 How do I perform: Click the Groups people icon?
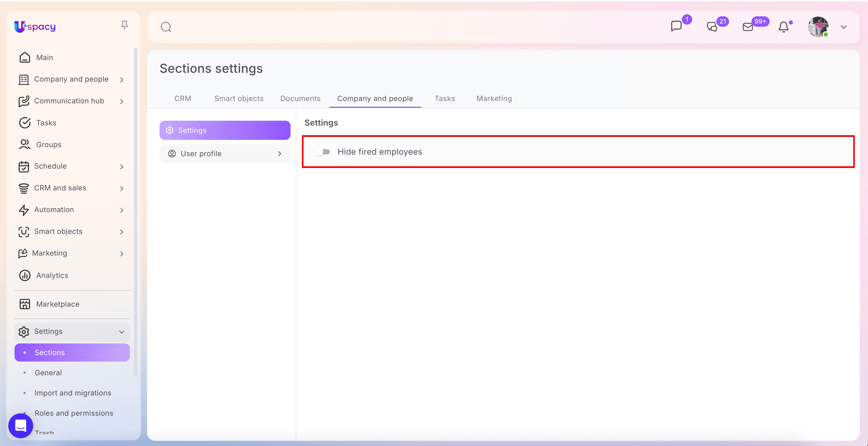[x=25, y=145]
